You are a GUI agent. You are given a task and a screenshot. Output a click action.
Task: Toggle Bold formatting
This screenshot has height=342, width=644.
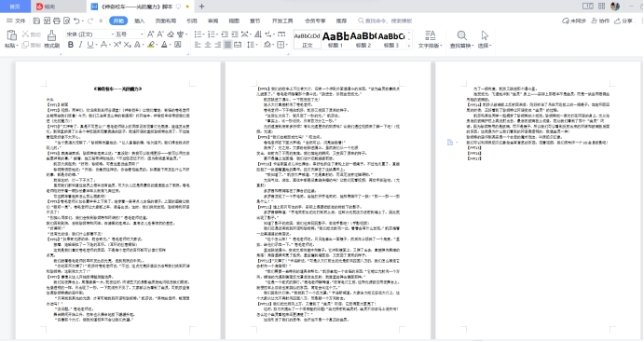point(71,45)
